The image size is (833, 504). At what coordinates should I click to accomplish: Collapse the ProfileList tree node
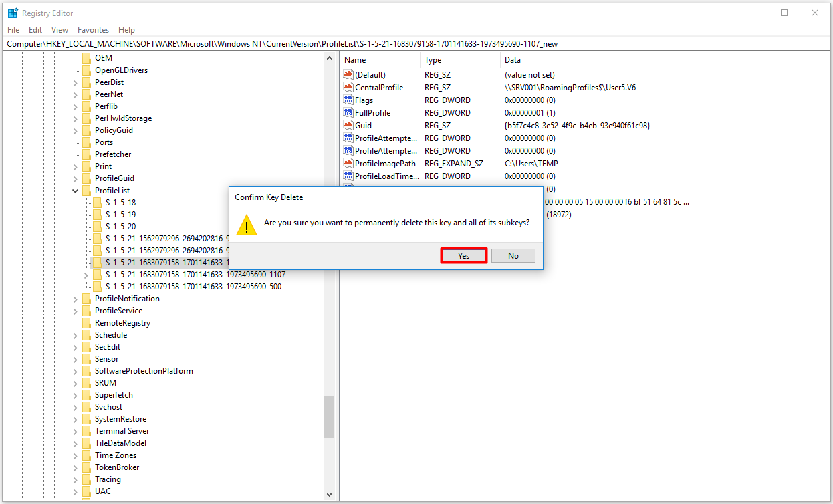[x=75, y=191]
